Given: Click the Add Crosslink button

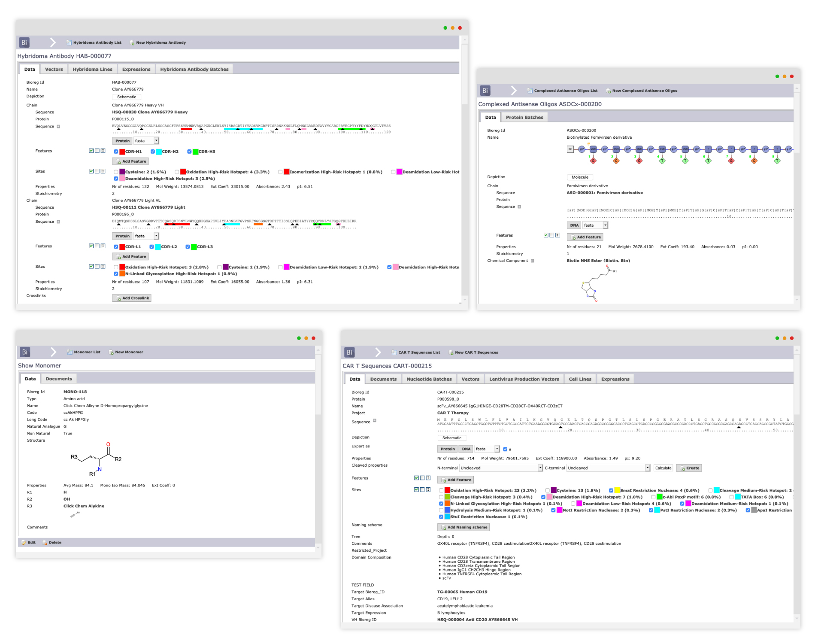Looking at the screenshot, I should [x=131, y=298].
